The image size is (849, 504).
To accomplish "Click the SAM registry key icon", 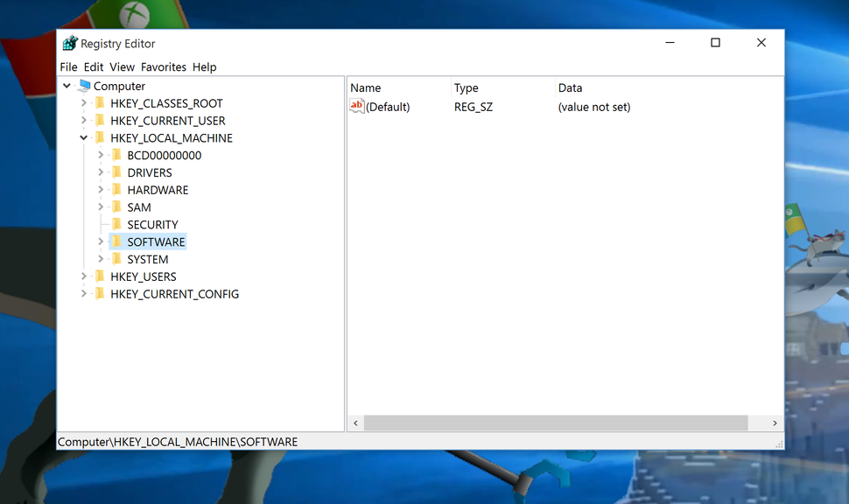I will click(x=117, y=207).
